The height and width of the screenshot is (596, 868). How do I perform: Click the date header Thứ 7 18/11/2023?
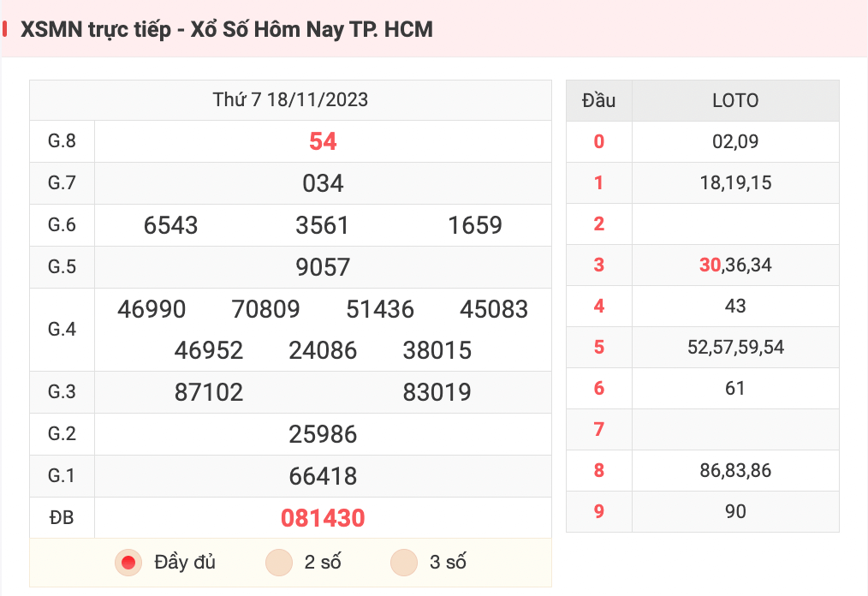291,100
